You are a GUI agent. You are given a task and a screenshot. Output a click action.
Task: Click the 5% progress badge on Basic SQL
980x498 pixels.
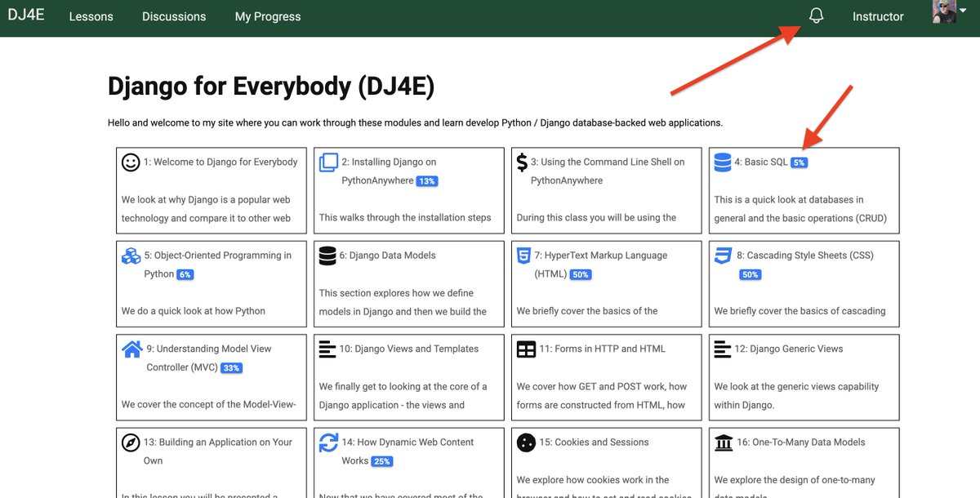coord(799,162)
